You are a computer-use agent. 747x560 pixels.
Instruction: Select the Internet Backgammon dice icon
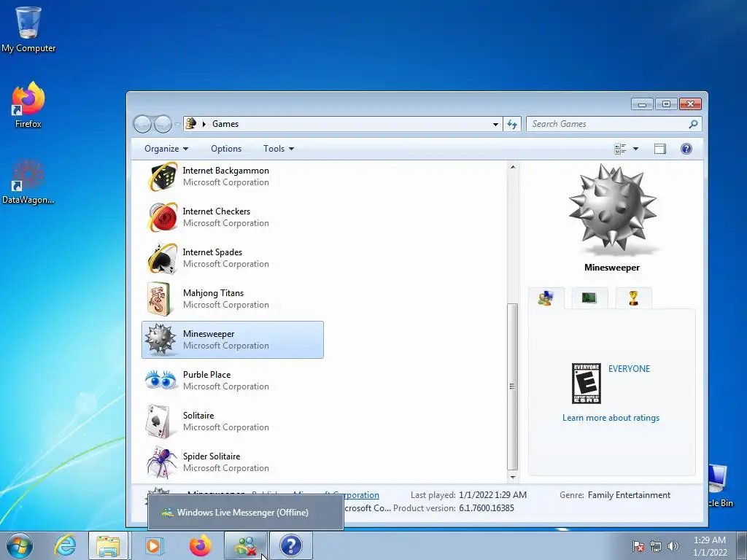click(x=162, y=176)
